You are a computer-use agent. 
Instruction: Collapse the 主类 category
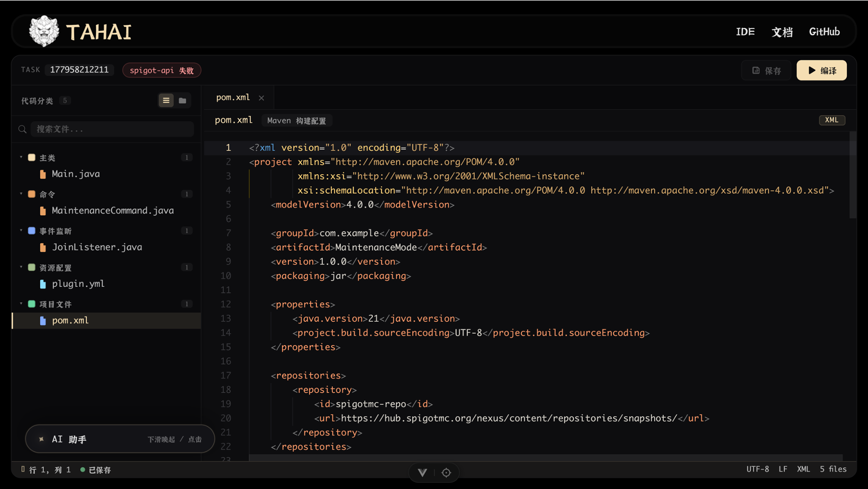pos(21,157)
